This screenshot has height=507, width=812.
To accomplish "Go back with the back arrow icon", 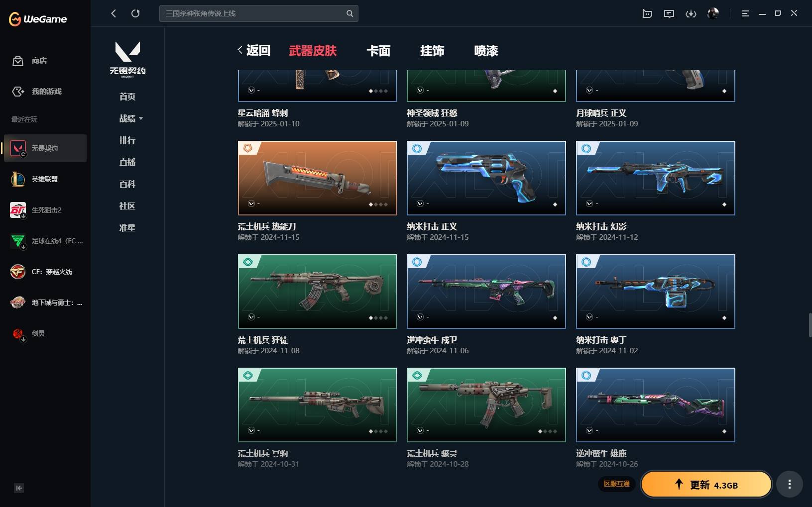I will click(114, 13).
